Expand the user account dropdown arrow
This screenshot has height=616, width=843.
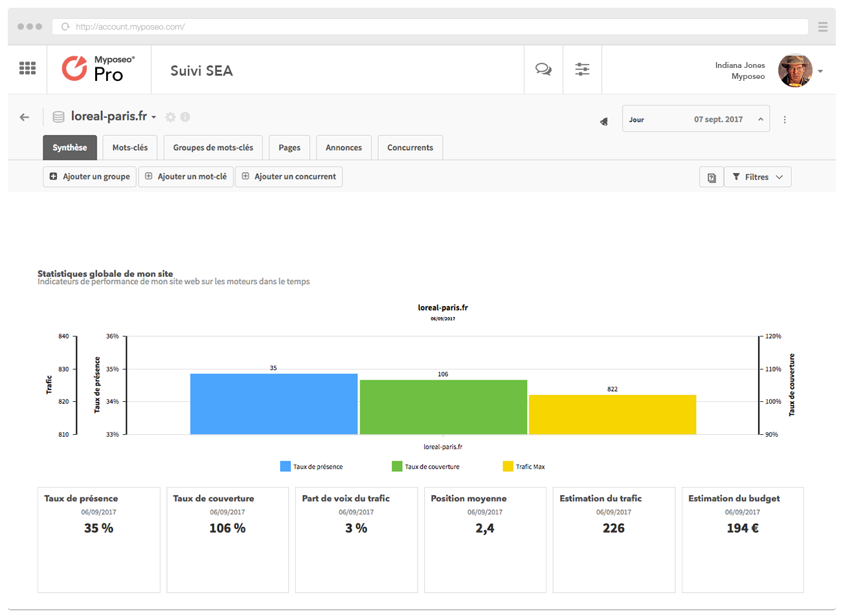point(820,71)
